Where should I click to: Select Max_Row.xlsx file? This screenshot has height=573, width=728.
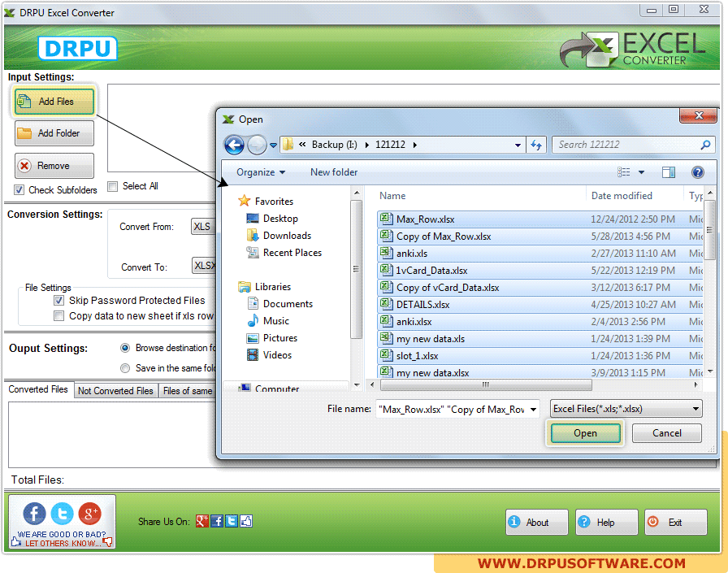click(539, 219)
